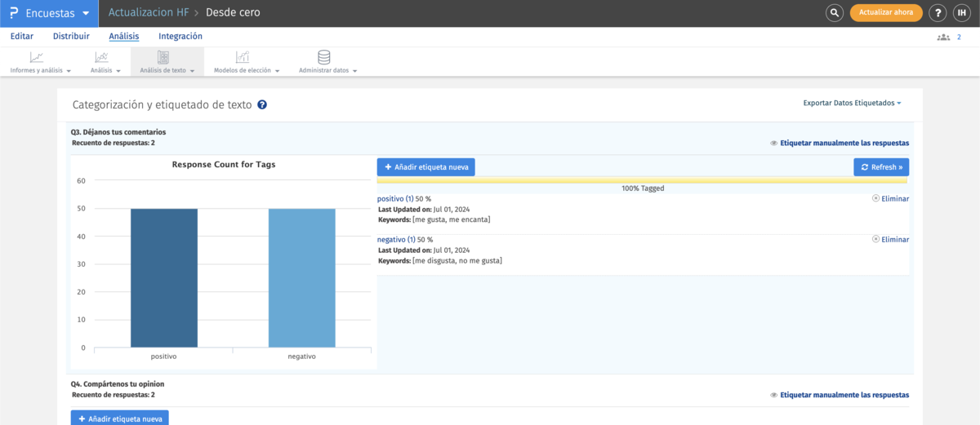980x425 pixels.
Task: Click the team member count number 2
Action: pos(959,37)
